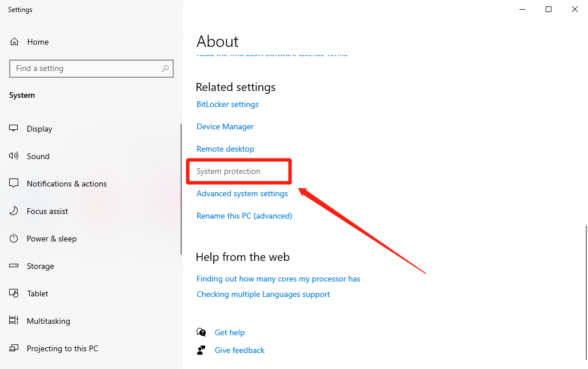Image resolution: width=588 pixels, height=369 pixels.
Task: Click the Power & sleep icon
Action: pyautogui.click(x=14, y=239)
